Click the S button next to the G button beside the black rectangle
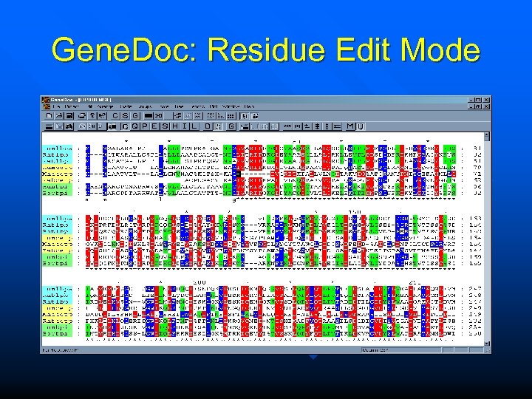This screenshot has width=532, height=399. point(125,116)
